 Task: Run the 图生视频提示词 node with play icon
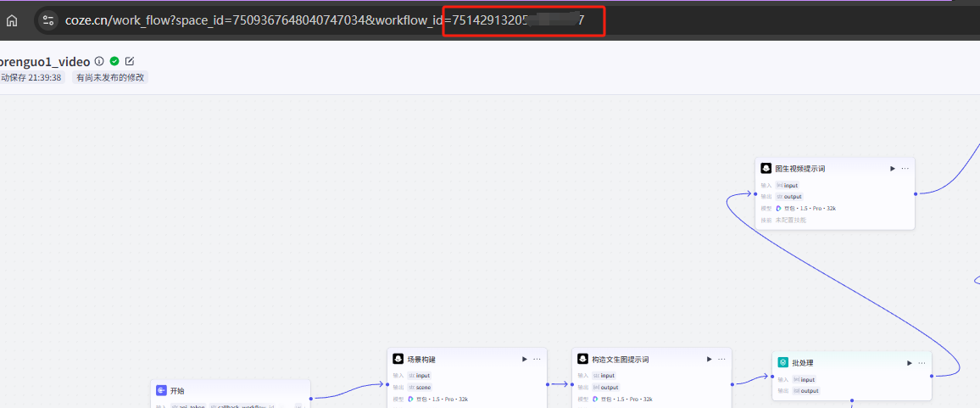tap(893, 169)
